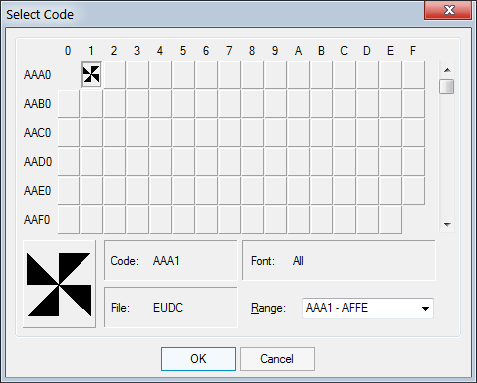Select the cell at row AAB0 column 8
This screenshot has height=383, width=477.
(x=252, y=103)
